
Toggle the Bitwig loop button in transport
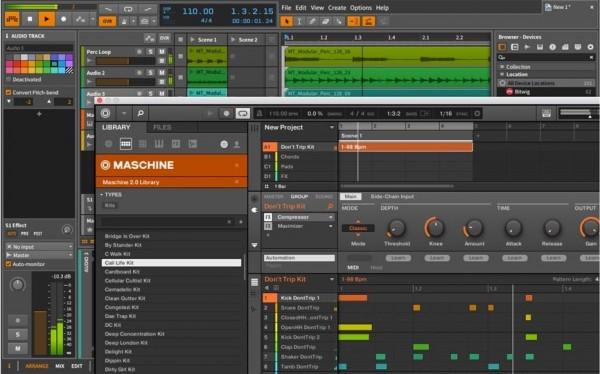128,9
